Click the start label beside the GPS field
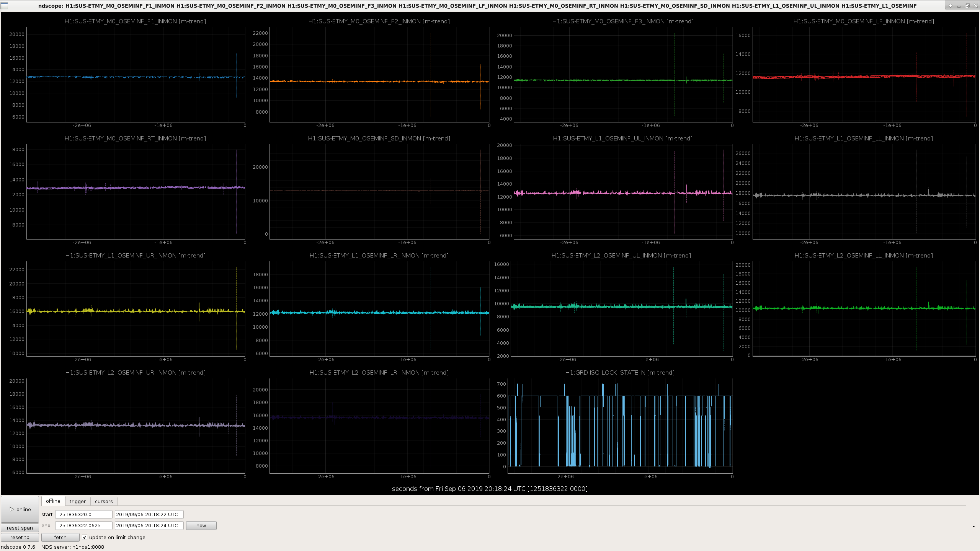 pyautogui.click(x=47, y=514)
